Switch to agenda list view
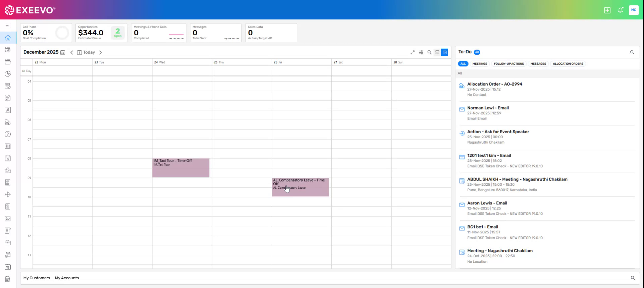The width and height of the screenshot is (644, 288). tap(437, 52)
